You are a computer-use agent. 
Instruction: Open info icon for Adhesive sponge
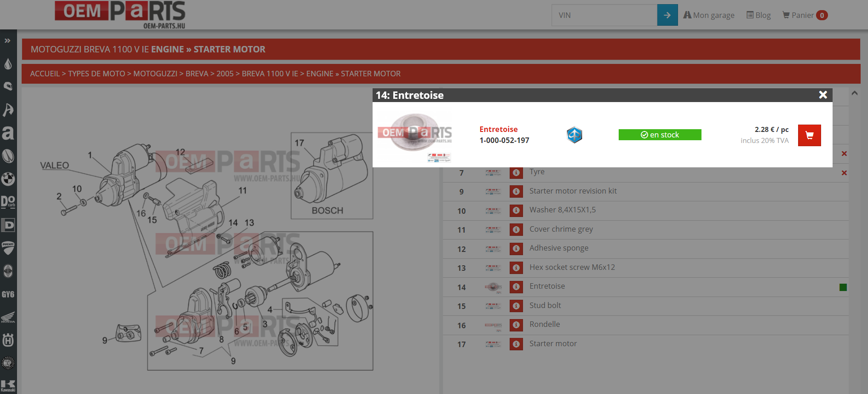click(516, 249)
